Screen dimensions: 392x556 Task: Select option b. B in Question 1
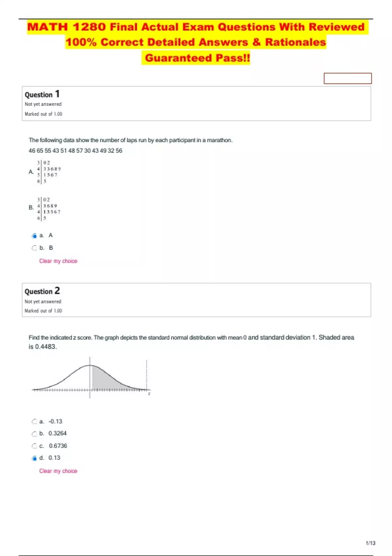(34, 248)
